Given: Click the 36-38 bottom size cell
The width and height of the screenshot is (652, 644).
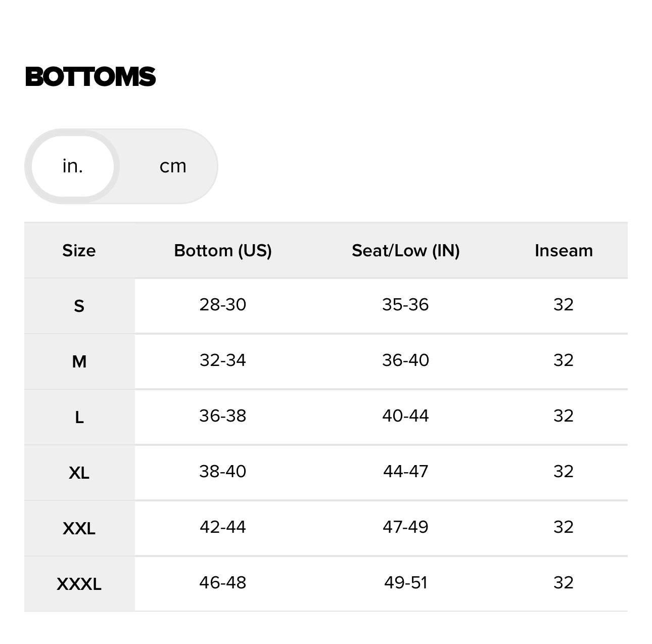Looking at the screenshot, I should (x=223, y=416).
